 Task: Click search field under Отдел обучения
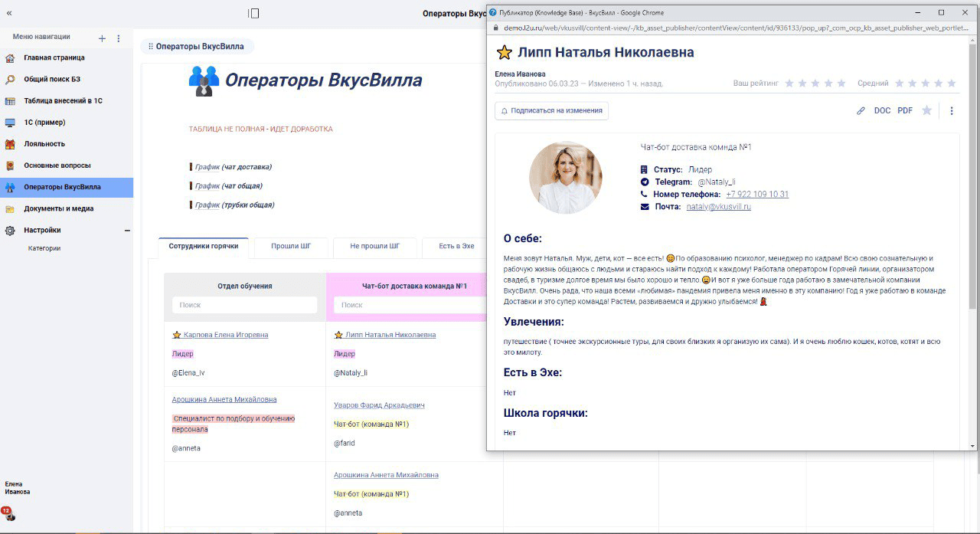[x=244, y=305]
